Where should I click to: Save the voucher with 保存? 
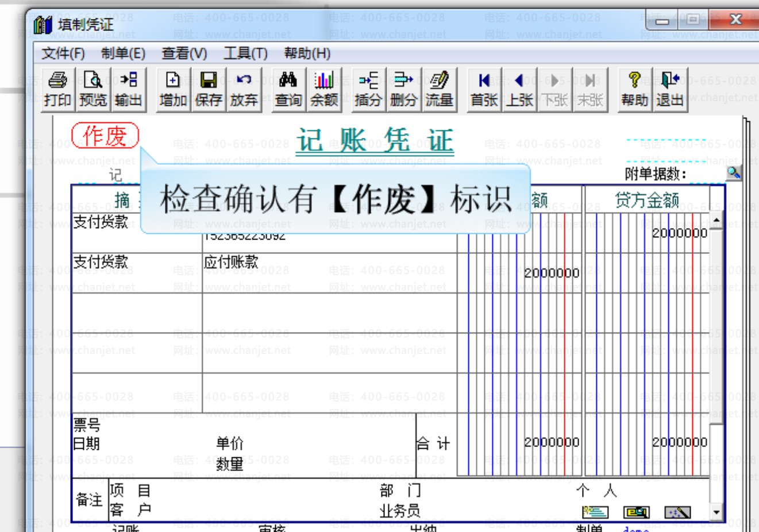(x=209, y=90)
